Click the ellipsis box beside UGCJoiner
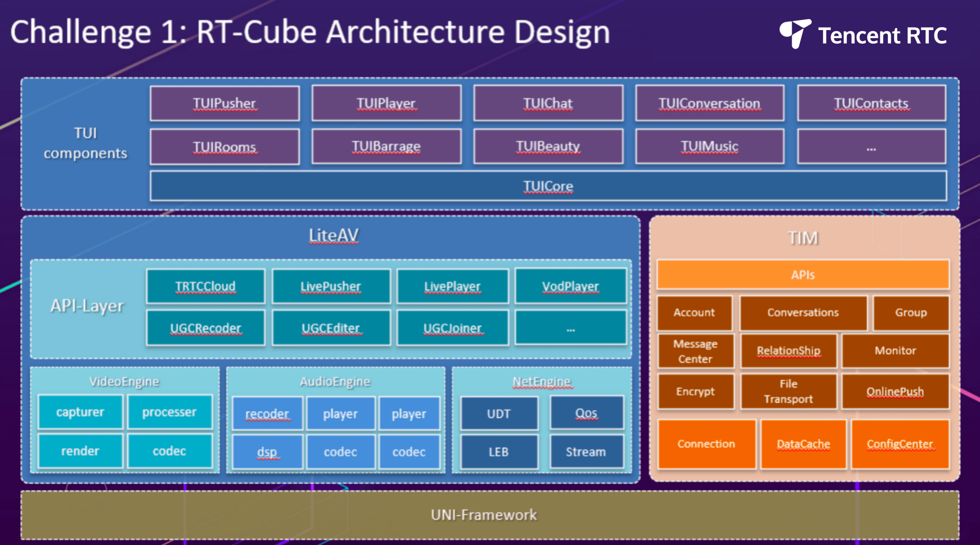 (571, 328)
